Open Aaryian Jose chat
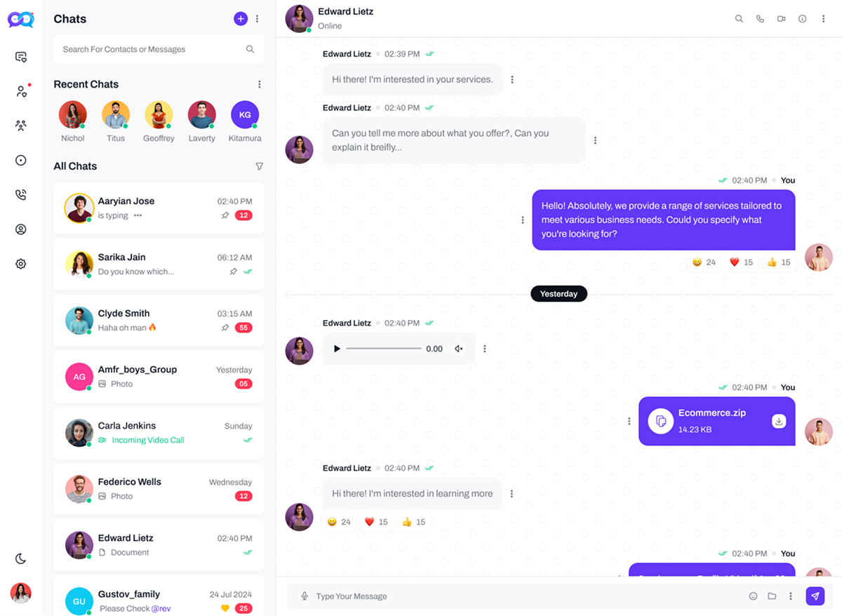842x616 pixels. (159, 208)
